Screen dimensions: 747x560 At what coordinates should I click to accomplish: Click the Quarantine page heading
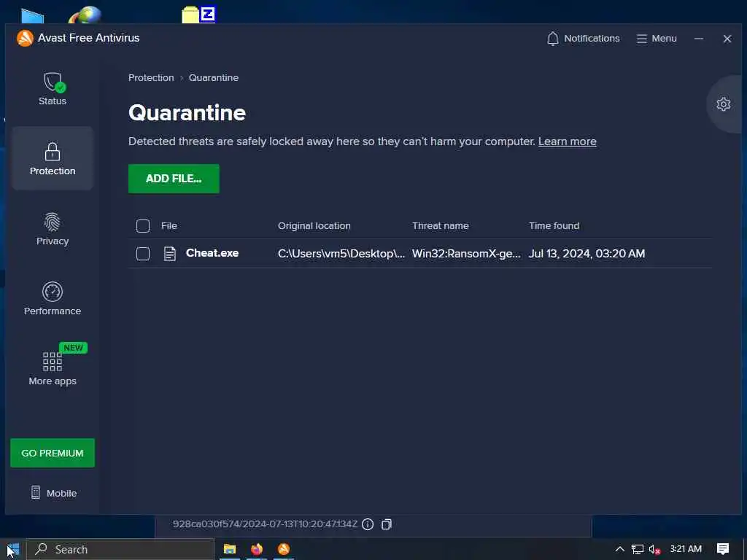click(x=187, y=113)
